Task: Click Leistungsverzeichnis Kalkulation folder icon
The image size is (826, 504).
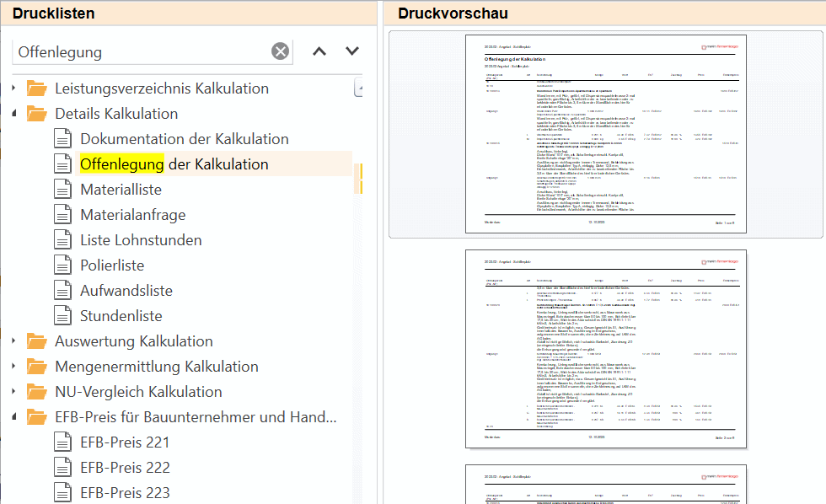Action: [37, 88]
